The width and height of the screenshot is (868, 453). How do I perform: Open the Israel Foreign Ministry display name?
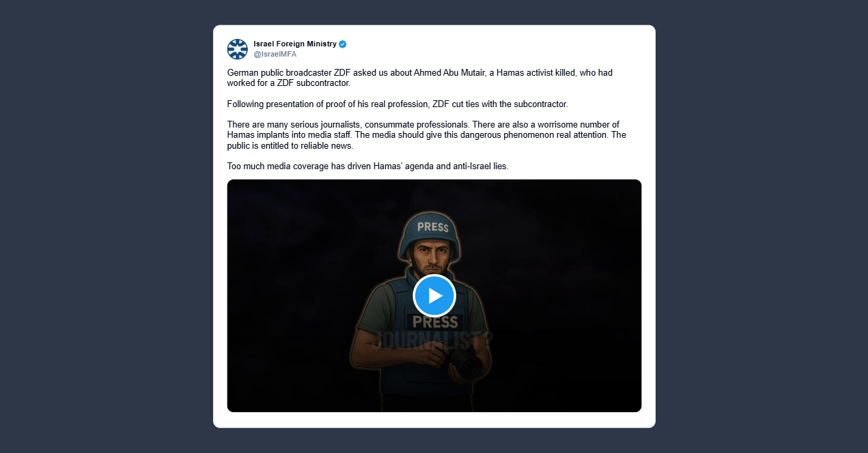(295, 44)
